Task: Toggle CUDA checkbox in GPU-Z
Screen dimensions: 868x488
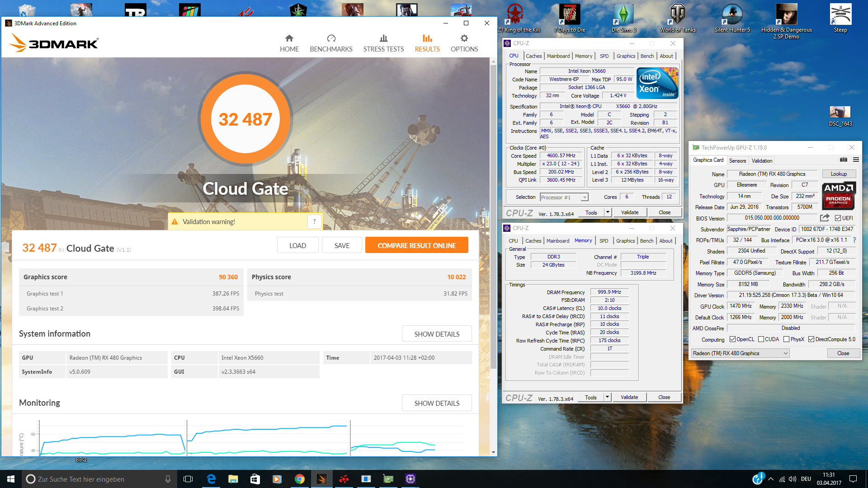Action: click(x=761, y=339)
